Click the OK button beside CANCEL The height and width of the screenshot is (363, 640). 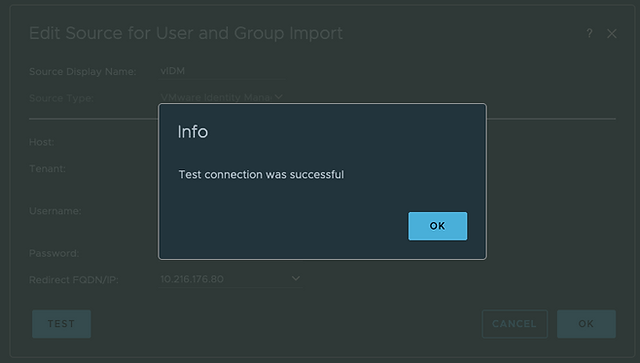(586, 324)
